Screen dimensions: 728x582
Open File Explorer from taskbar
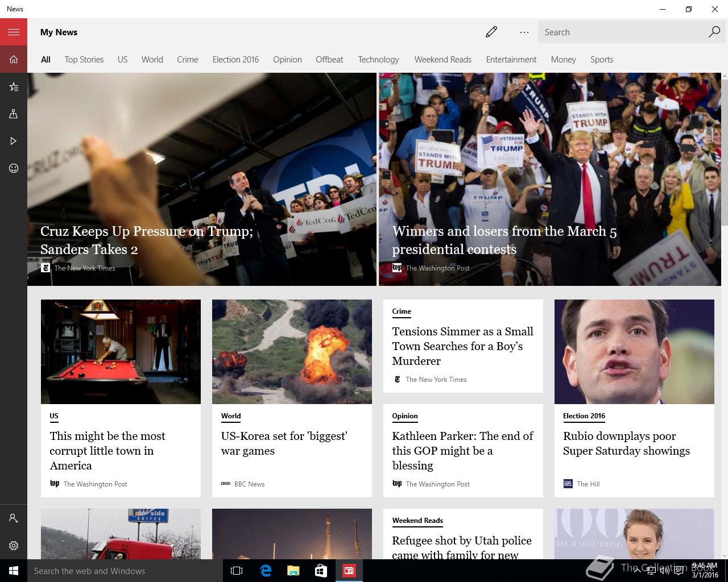[293, 571]
